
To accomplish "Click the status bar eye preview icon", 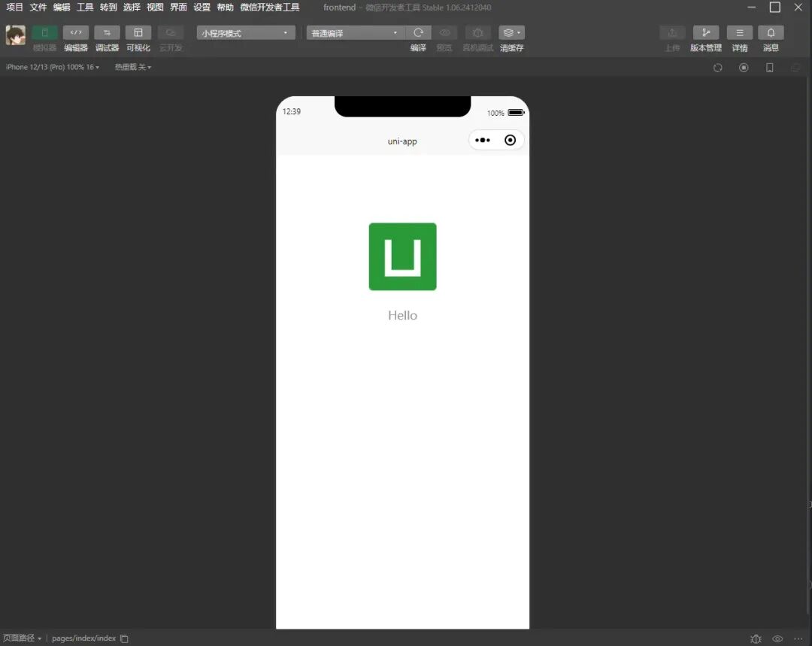I will (x=778, y=638).
